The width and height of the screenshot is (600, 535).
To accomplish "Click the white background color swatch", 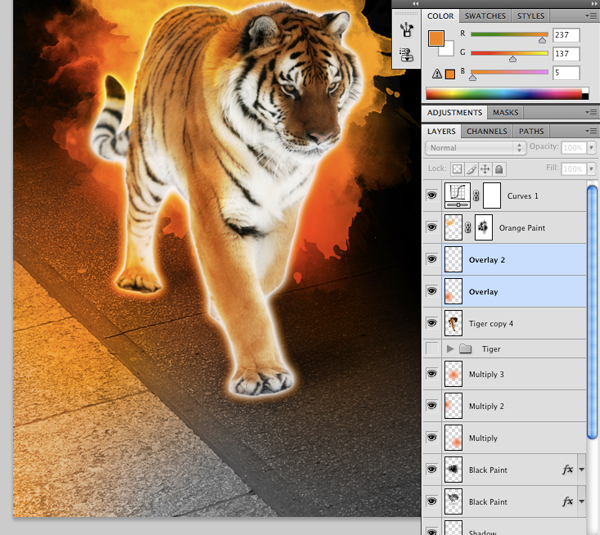I will click(447, 50).
